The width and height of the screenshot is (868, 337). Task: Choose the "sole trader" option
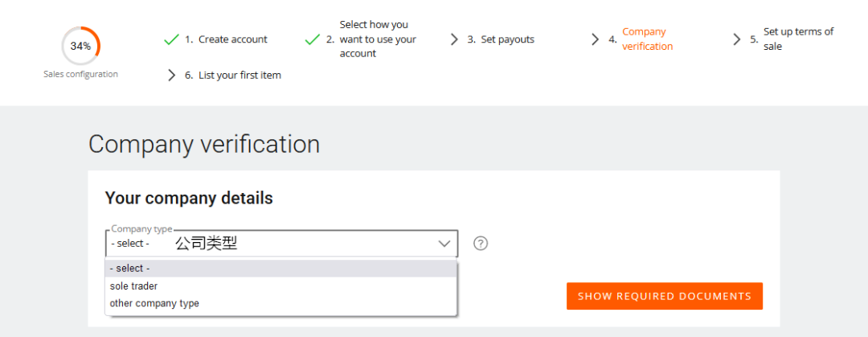133,286
